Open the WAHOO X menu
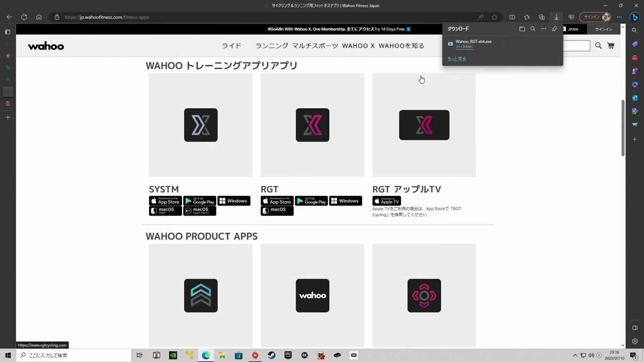Viewport: 644px width, 362px height. click(358, 46)
